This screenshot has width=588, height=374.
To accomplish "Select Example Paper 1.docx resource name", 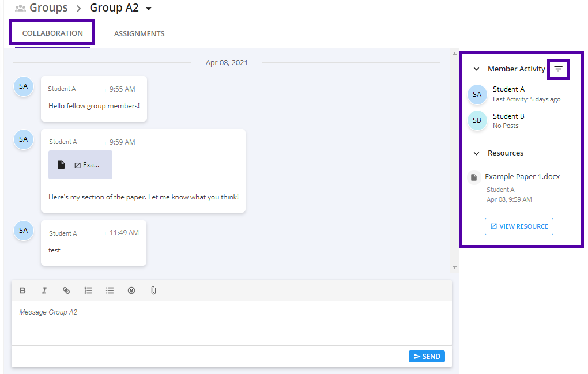I will (x=522, y=176).
